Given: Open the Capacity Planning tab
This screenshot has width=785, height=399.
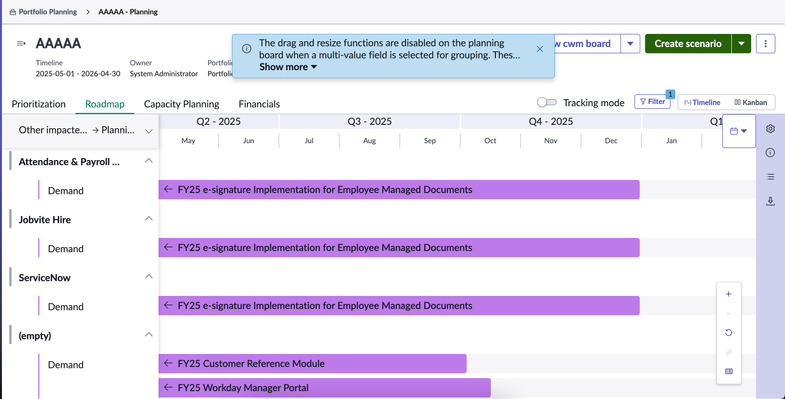Looking at the screenshot, I should point(181,104).
